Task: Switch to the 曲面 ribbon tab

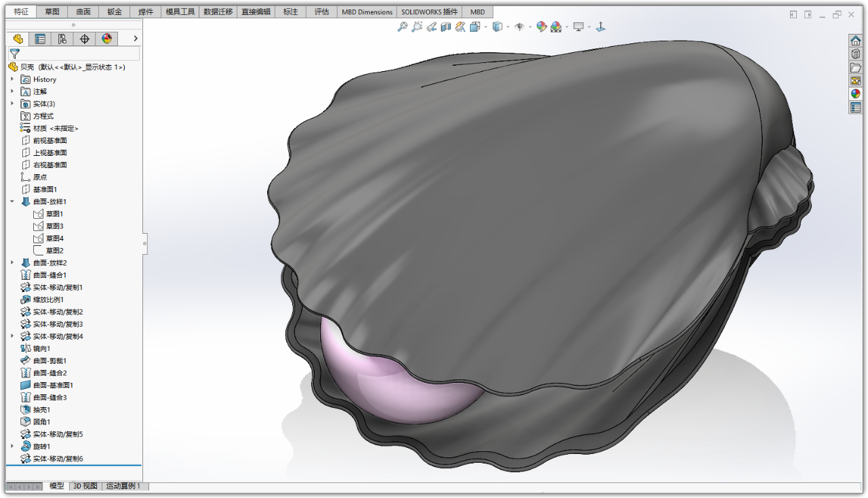Action: click(x=83, y=12)
